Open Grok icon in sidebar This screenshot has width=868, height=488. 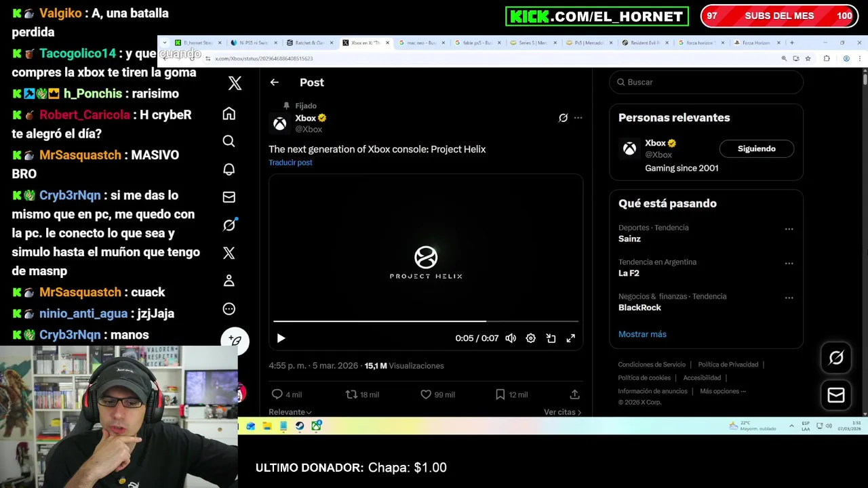coord(229,225)
